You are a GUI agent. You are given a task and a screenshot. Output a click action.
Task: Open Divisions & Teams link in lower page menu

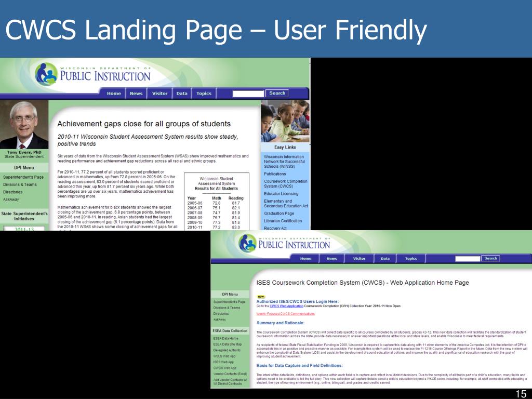227,308
